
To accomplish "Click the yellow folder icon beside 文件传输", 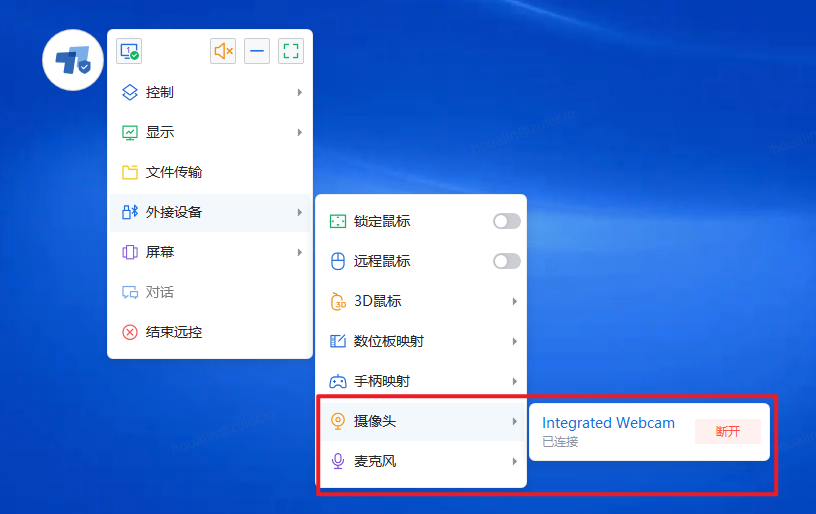I will click(130, 172).
